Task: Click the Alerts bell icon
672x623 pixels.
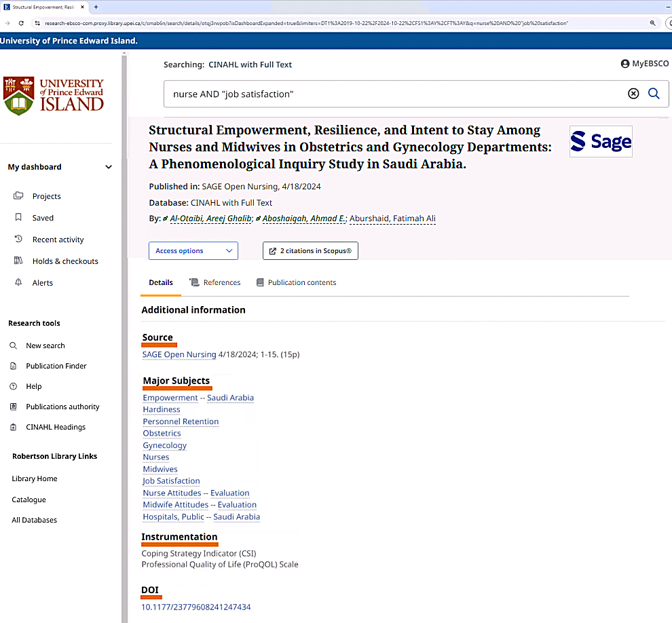Action: pos(18,283)
